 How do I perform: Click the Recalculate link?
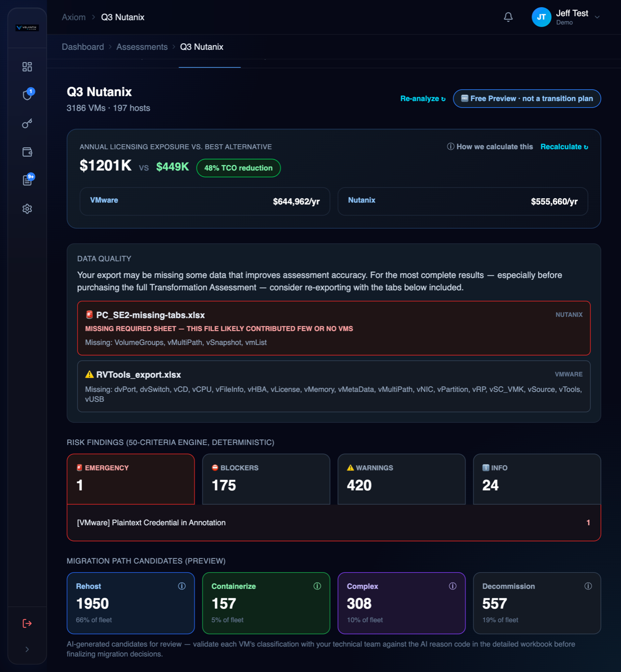click(564, 147)
